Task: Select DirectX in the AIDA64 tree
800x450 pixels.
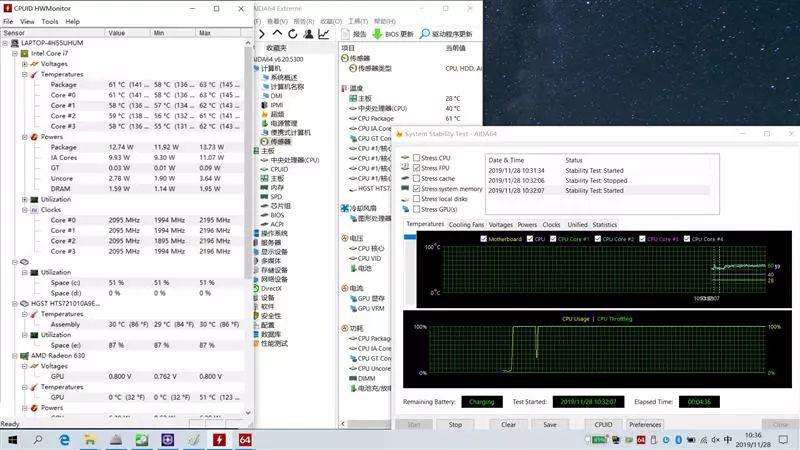Action: click(271, 288)
